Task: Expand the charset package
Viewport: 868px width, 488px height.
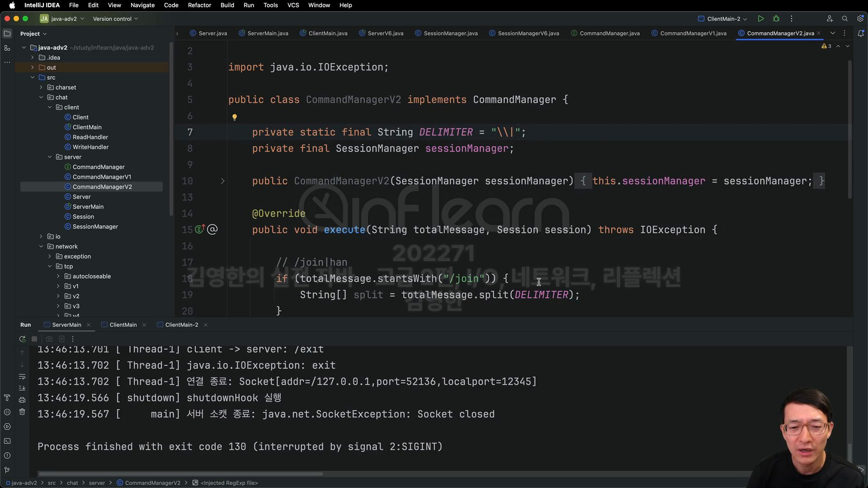Action: 41,87
